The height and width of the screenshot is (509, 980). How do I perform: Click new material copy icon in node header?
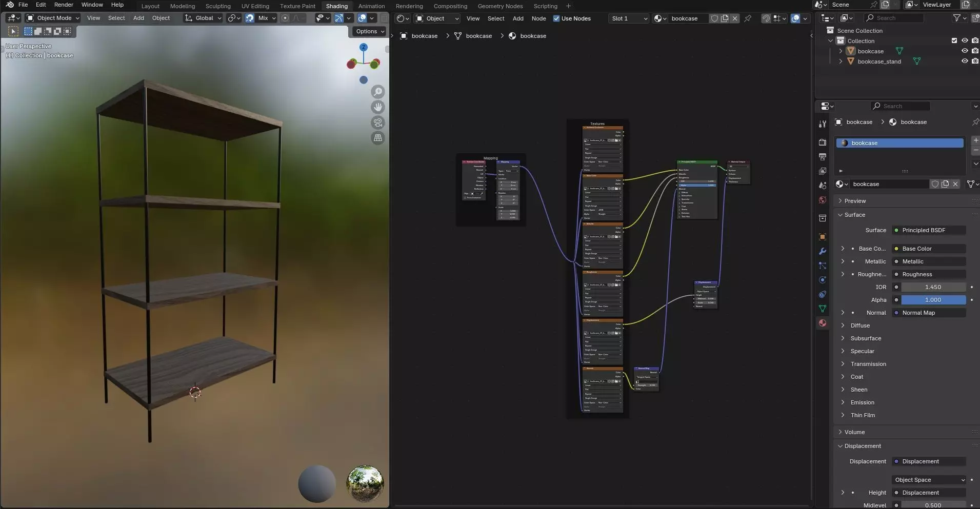pyautogui.click(x=725, y=18)
